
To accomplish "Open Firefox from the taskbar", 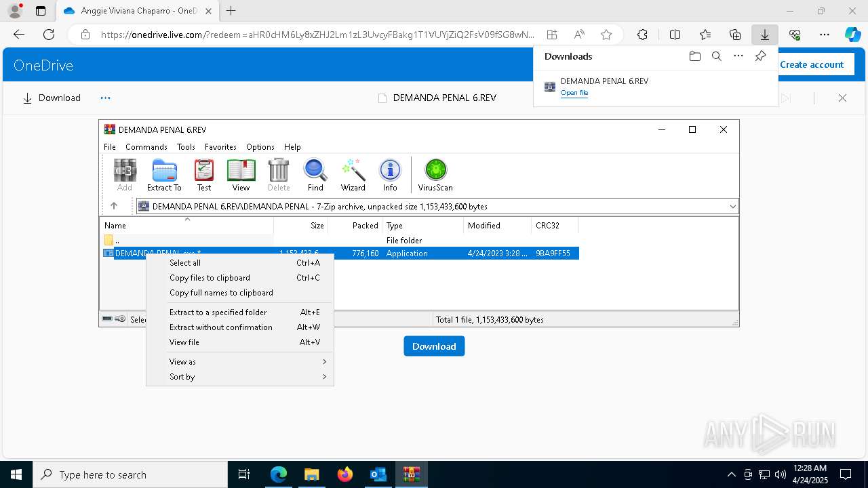I will pos(344,474).
